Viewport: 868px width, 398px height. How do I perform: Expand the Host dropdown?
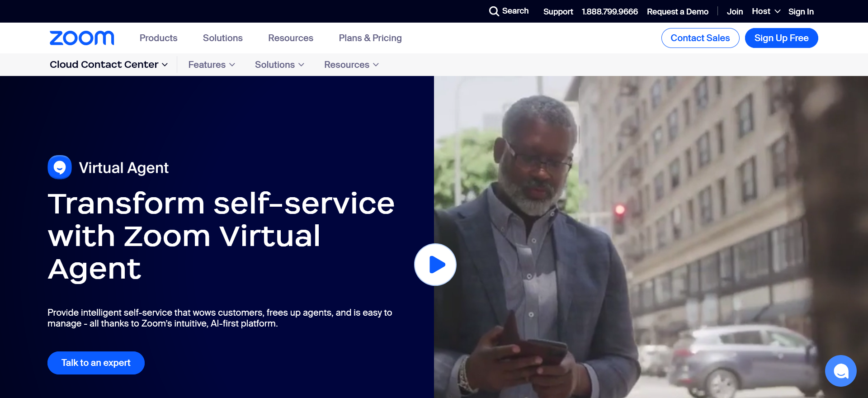[766, 11]
